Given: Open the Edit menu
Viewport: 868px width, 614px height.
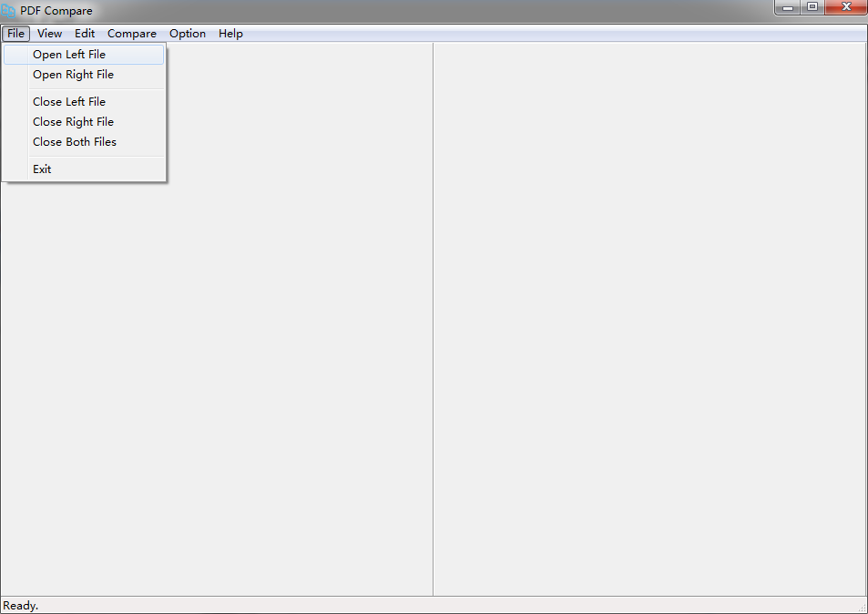Looking at the screenshot, I should coord(85,33).
